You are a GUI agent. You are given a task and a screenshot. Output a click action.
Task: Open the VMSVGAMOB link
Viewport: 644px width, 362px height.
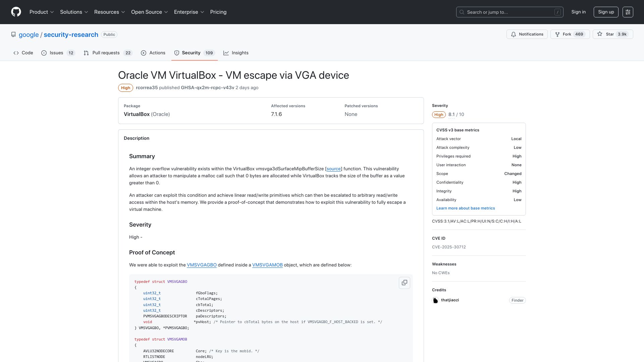[x=267, y=265]
